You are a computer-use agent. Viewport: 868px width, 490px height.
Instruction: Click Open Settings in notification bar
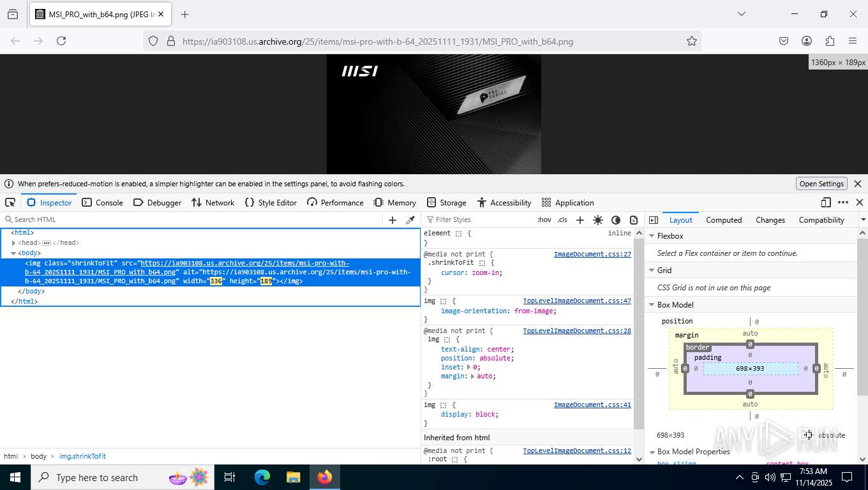(821, 184)
